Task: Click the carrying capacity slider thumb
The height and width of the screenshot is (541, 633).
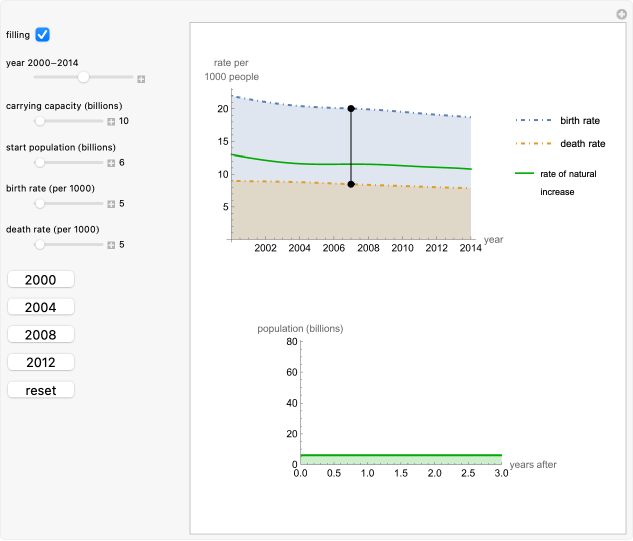Action: [40, 121]
